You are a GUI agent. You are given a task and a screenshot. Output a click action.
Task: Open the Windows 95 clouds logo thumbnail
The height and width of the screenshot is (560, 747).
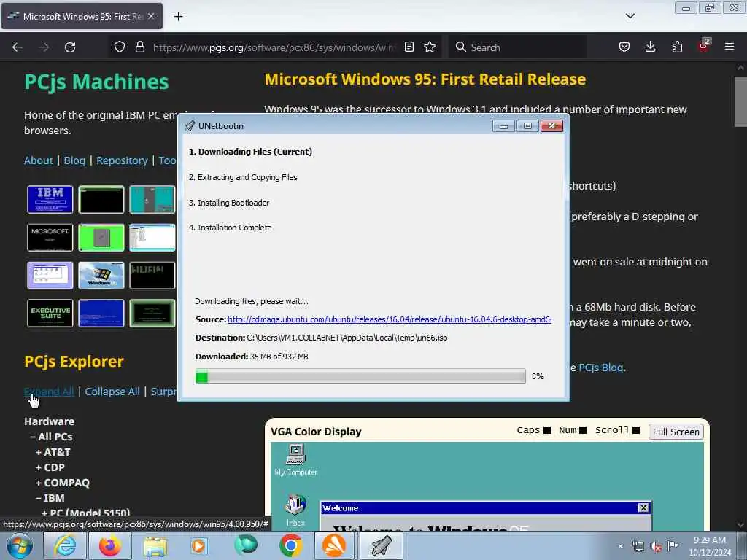click(101, 275)
